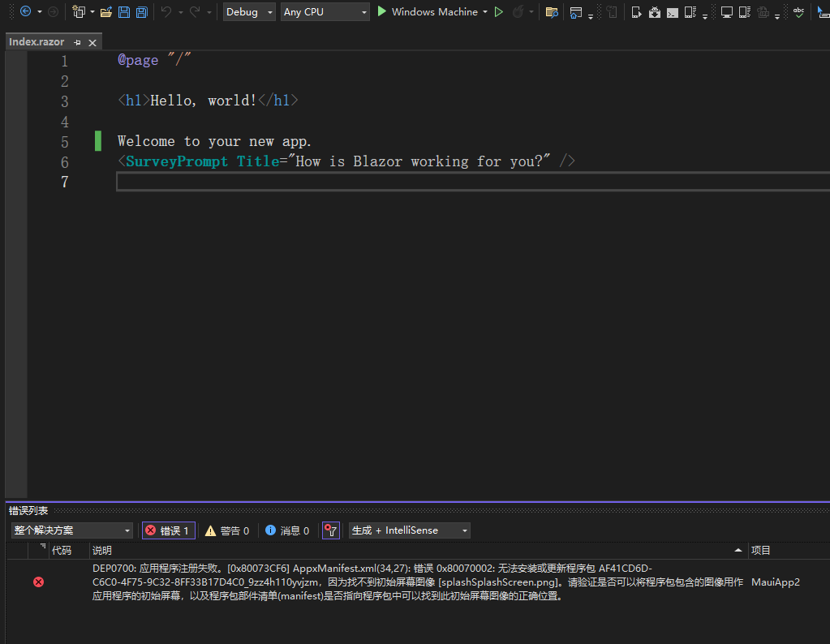Click the Hot Reload flame icon
This screenshot has width=830, height=644.
pos(518,11)
